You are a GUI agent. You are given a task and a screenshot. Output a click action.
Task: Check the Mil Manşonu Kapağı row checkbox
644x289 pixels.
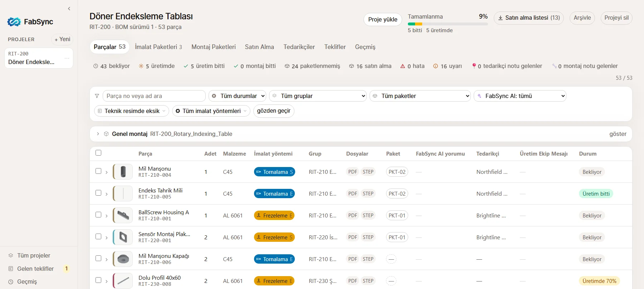click(98, 258)
